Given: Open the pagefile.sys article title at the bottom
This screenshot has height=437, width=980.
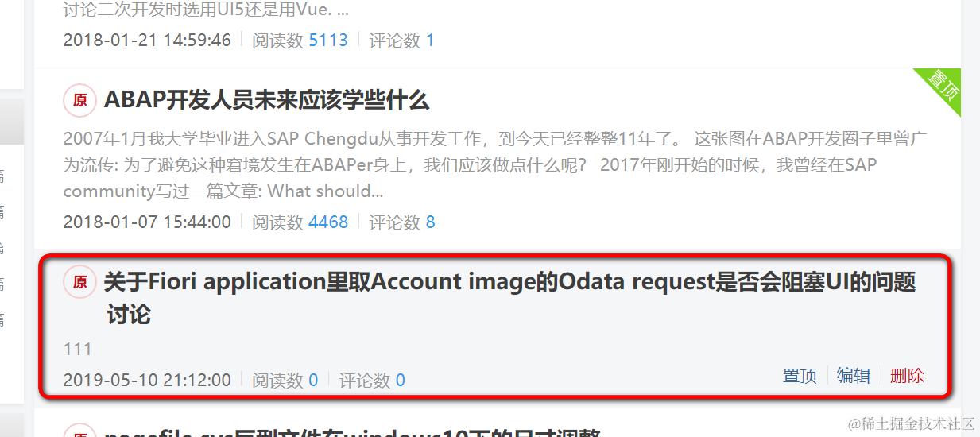Looking at the screenshot, I should coord(352,432).
